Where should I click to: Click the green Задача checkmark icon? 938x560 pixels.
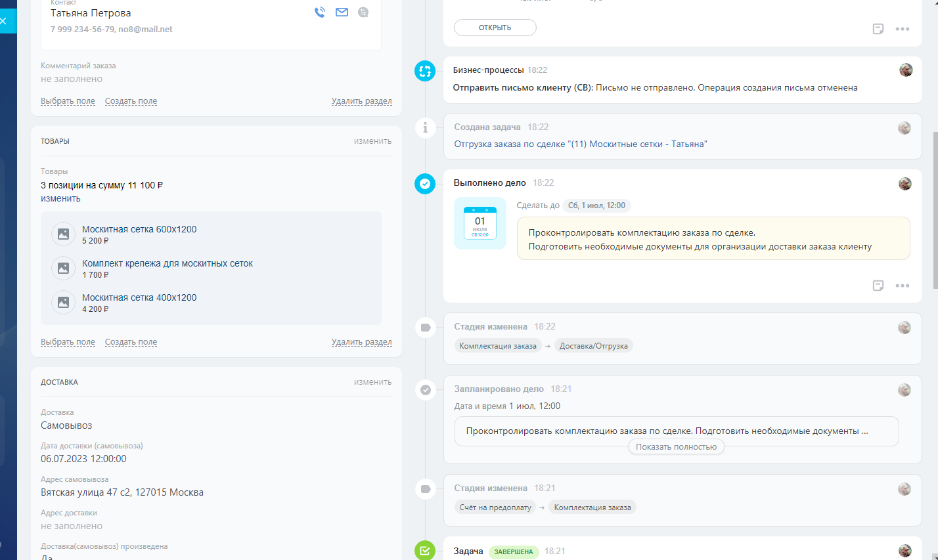pos(425,550)
